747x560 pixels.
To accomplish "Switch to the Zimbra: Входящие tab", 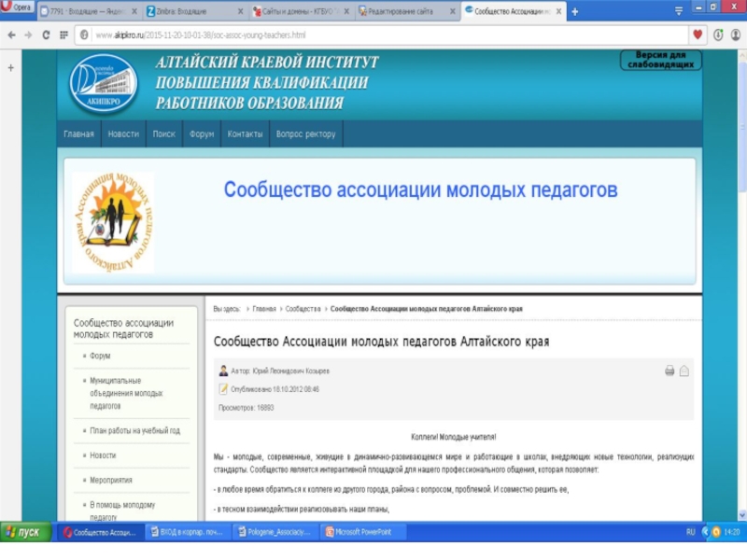I will tap(194, 11).
